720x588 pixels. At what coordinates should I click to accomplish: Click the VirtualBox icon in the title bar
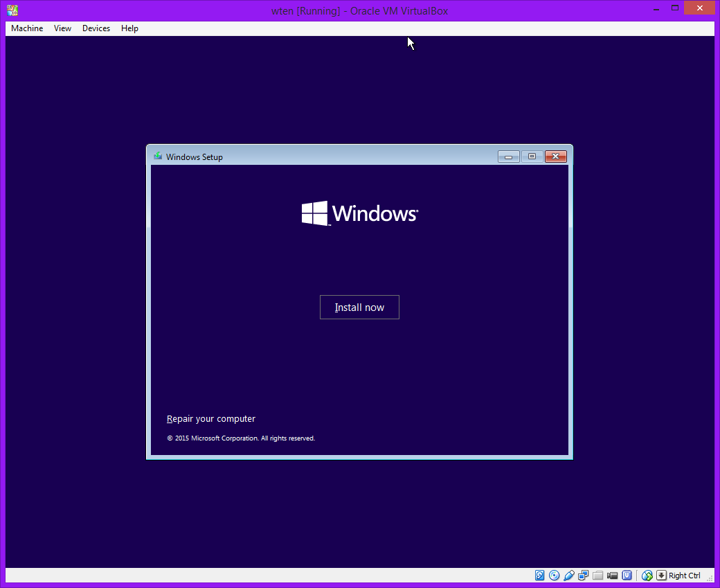click(12, 10)
